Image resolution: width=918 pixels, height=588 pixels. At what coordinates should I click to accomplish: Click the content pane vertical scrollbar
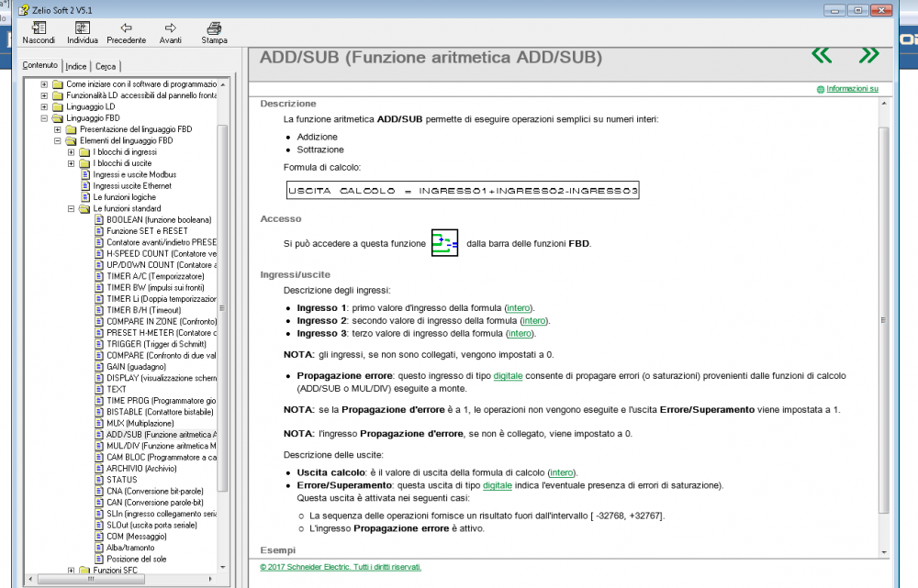click(884, 321)
